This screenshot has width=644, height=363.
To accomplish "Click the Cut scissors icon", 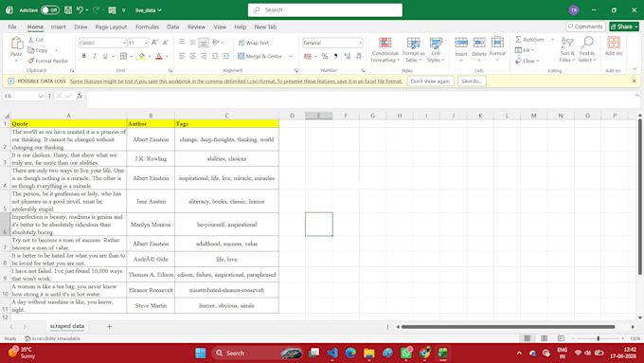I will point(31,40).
